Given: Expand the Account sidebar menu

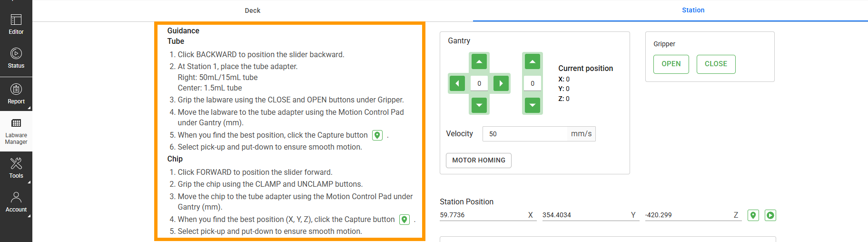Looking at the screenshot, I should click(16, 202).
